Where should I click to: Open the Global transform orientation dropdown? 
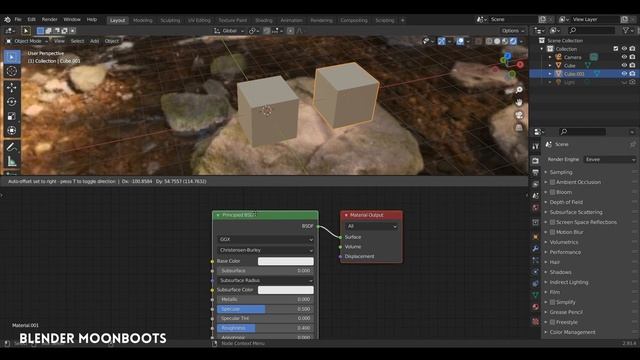tap(229, 31)
